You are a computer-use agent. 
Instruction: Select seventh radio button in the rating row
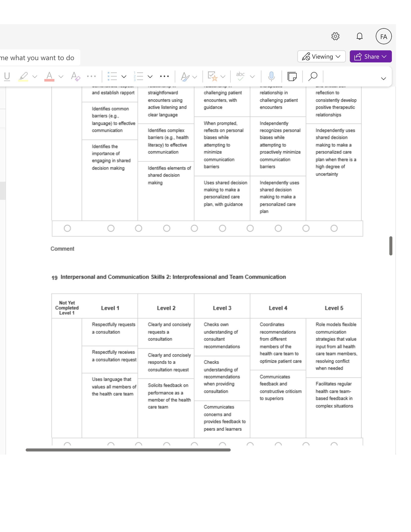click(250, 228)
